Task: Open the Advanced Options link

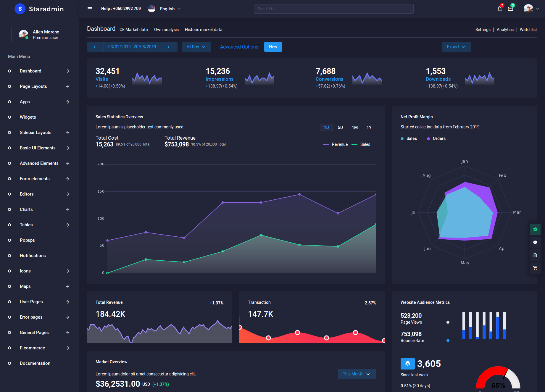Action: (239, 47)
